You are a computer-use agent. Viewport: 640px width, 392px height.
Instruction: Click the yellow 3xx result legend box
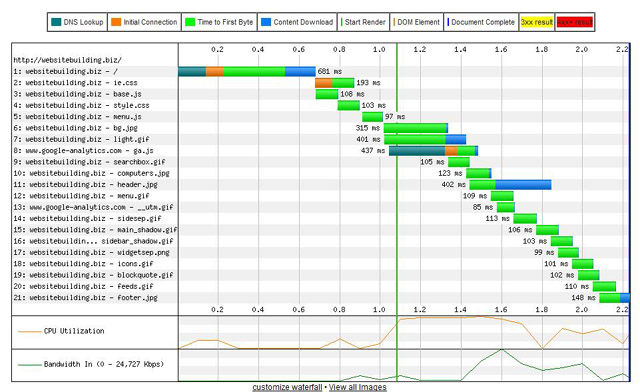click(537, 22)
